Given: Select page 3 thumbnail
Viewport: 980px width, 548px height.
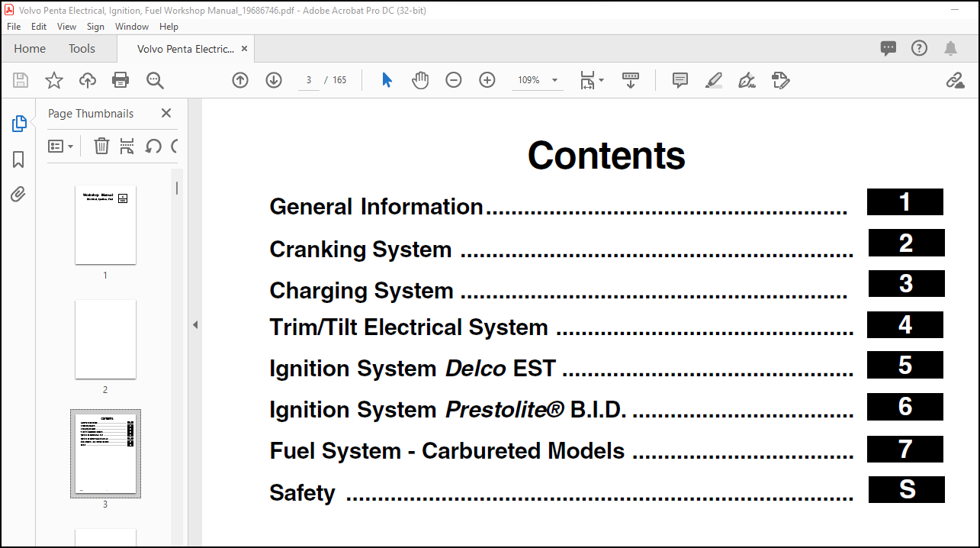Looking at the screenshot, I should (105, 453).
